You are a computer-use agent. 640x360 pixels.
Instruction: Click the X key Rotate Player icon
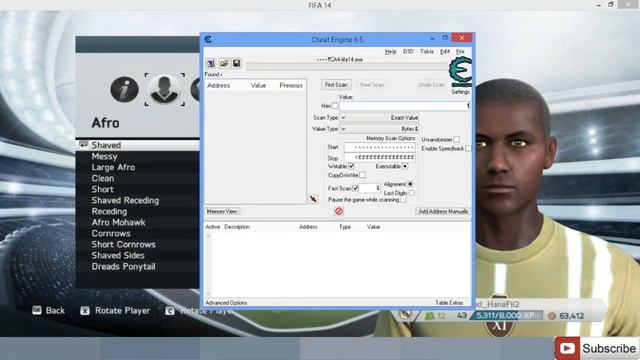[84, 311]
